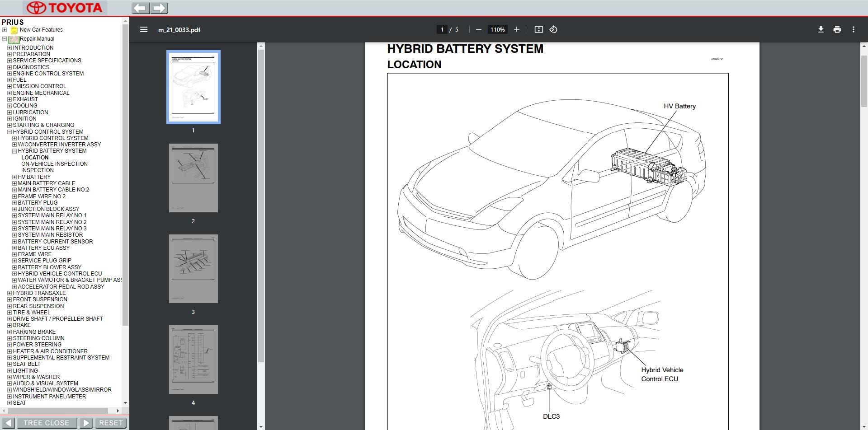Expand SYSTEM MAIN RELAY NO.2 subsection

[14, 222]
